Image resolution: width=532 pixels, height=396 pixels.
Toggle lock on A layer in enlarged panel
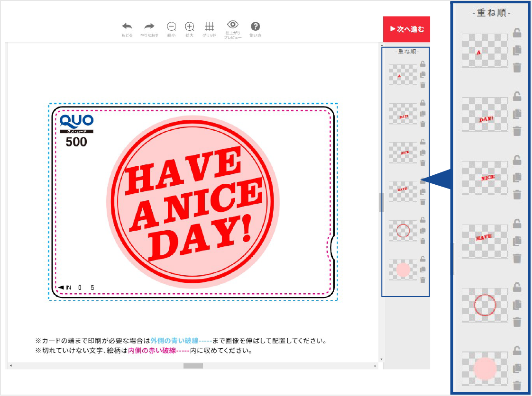(517, 33)
